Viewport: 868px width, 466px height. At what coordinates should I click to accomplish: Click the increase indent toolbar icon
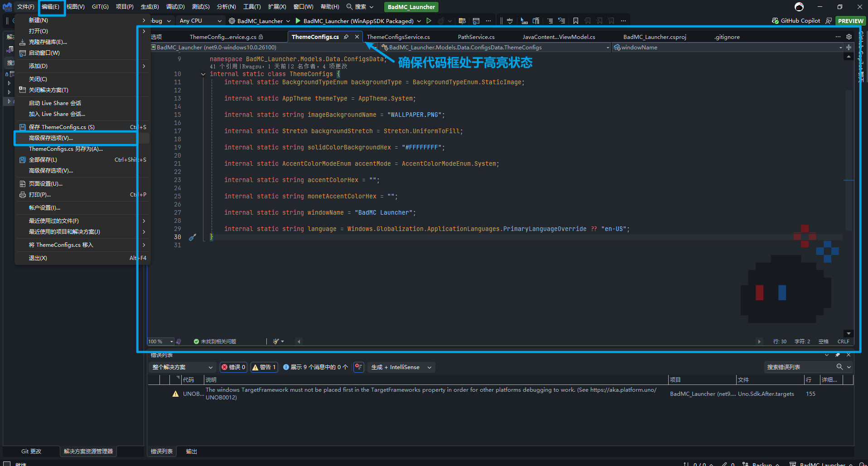pos(550,21)
